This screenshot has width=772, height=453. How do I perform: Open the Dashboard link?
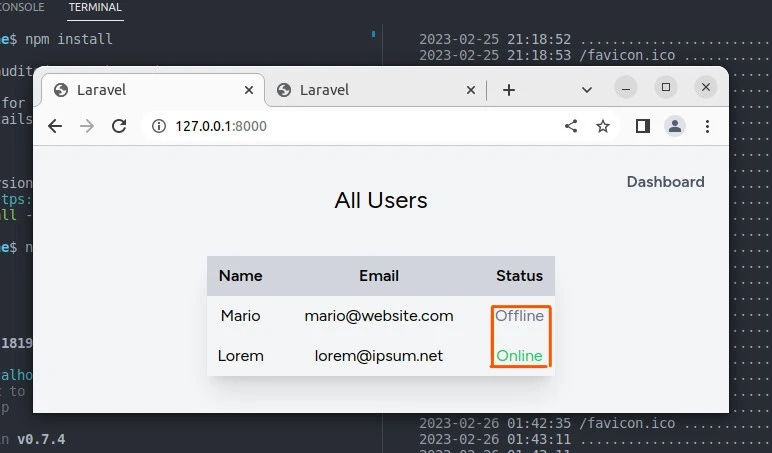(x=665, y=182)
